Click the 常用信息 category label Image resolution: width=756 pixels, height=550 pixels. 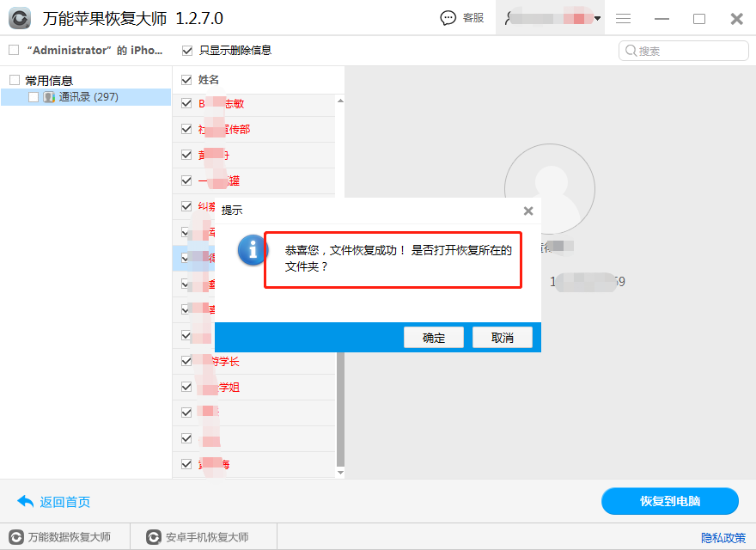[x=49, y=81]
